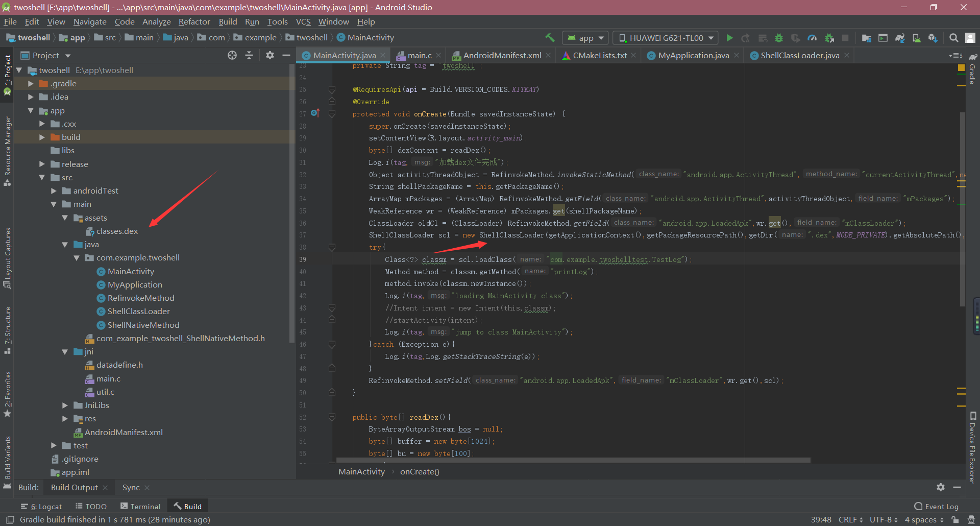Open the AVD Manager icon
This screenshot has height=526, width=980.
coord(917,38)
